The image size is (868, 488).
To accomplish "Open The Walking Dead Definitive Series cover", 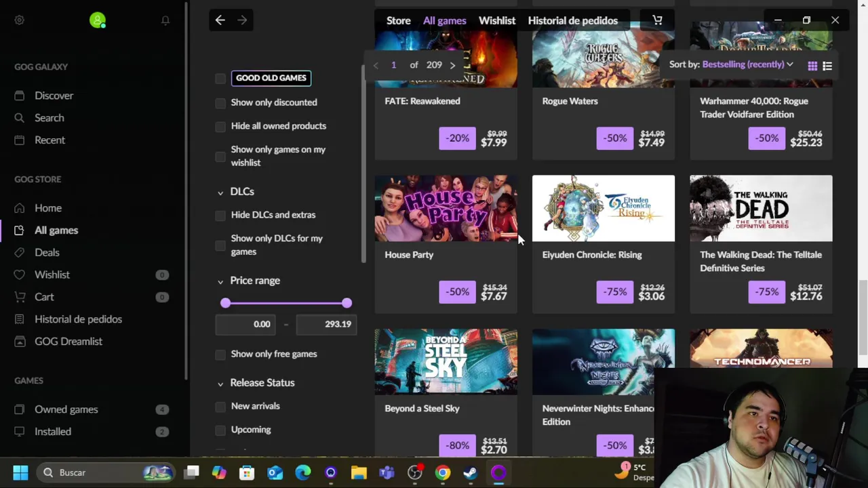I will coord(761,209).
